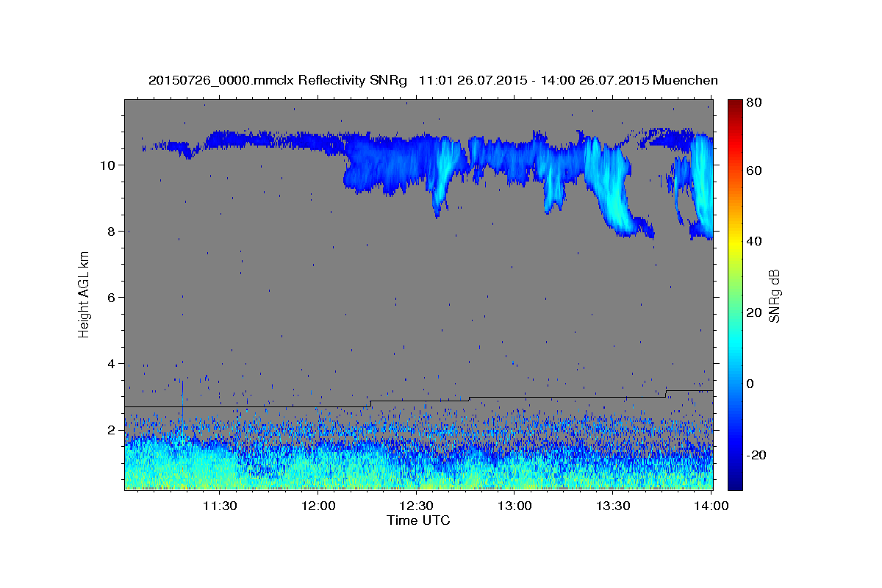The width and height of the screenshot is (882, 588).
Task: Click the plot title starting with 20150726_0000.mmclx
Action: tap(433, 80)
